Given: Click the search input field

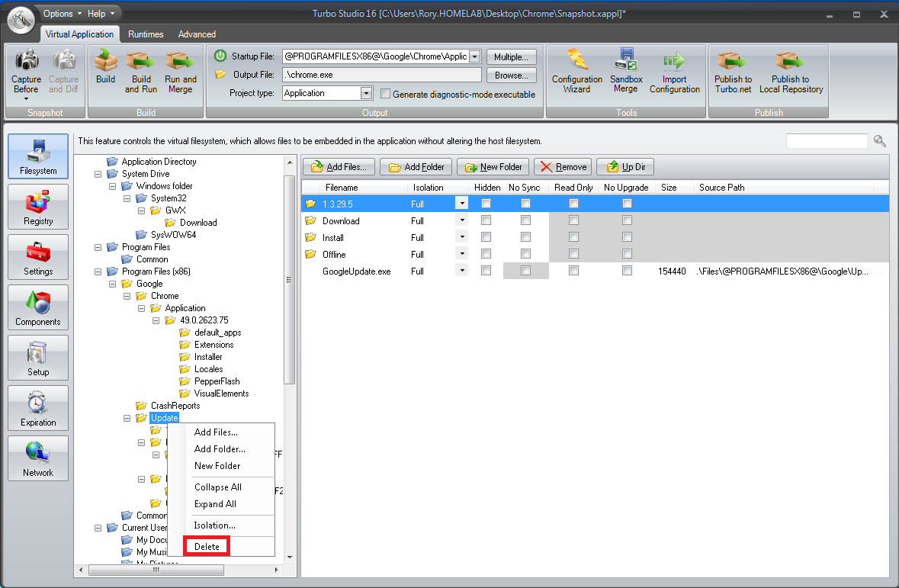Looking at the screenshot, I should (x=827, y=140).
